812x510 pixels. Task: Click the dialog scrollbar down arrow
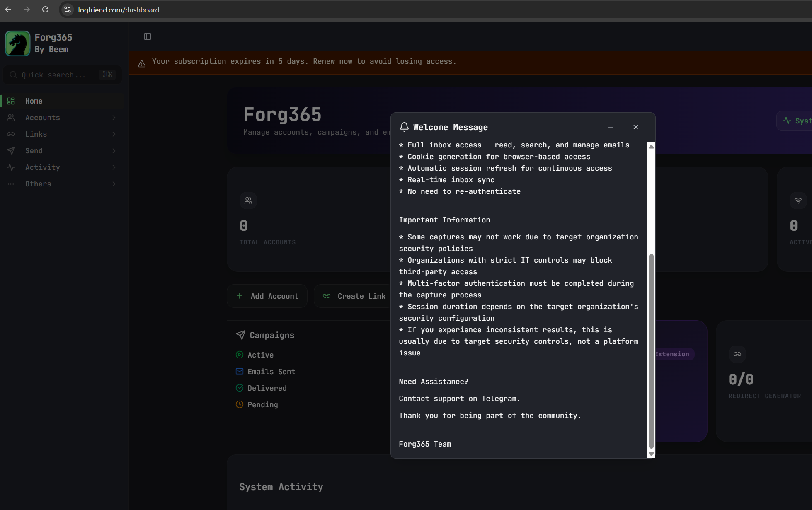tap(651, 454)
